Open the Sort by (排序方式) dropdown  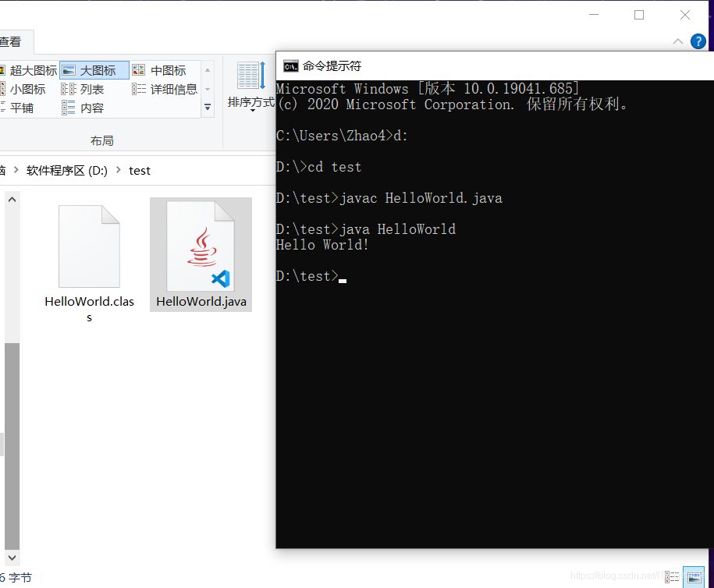251,86
